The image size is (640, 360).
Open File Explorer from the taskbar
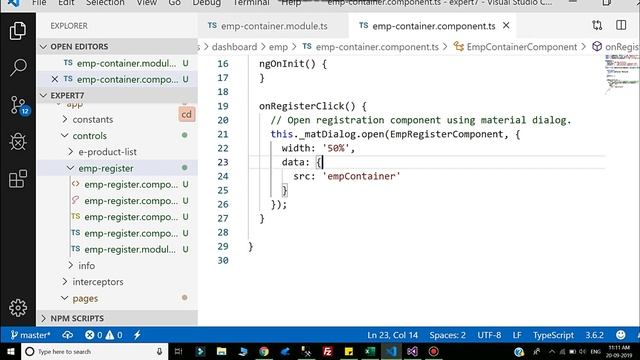tap(222, 351)
